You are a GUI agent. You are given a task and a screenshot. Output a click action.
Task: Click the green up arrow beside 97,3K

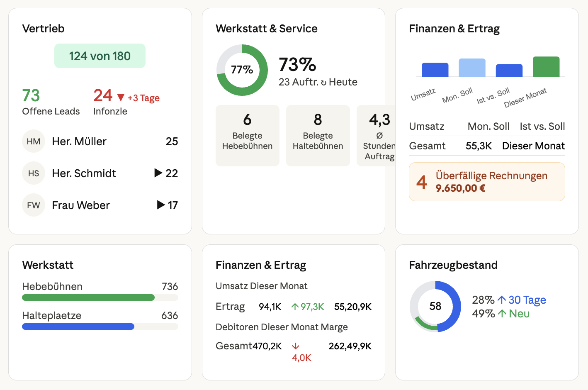pos(295,307)
